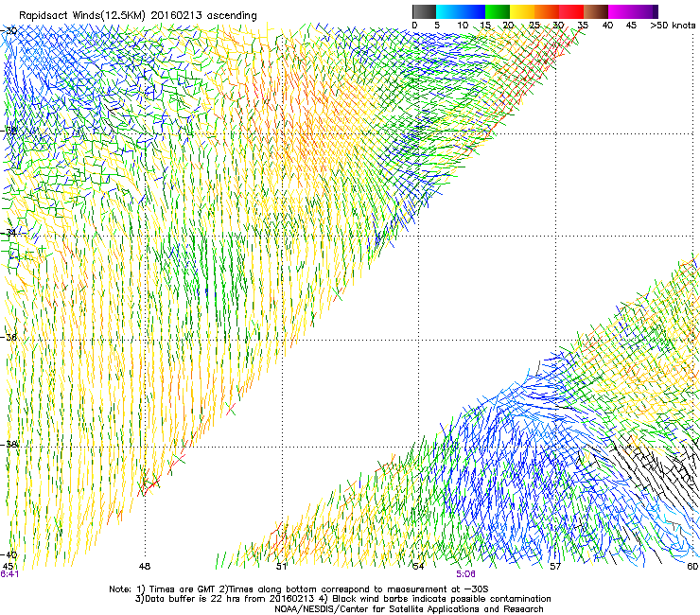This screenshot has width=700, height=615.
Task: Click the '-40' latitude axis label
Action: (9, 554)
